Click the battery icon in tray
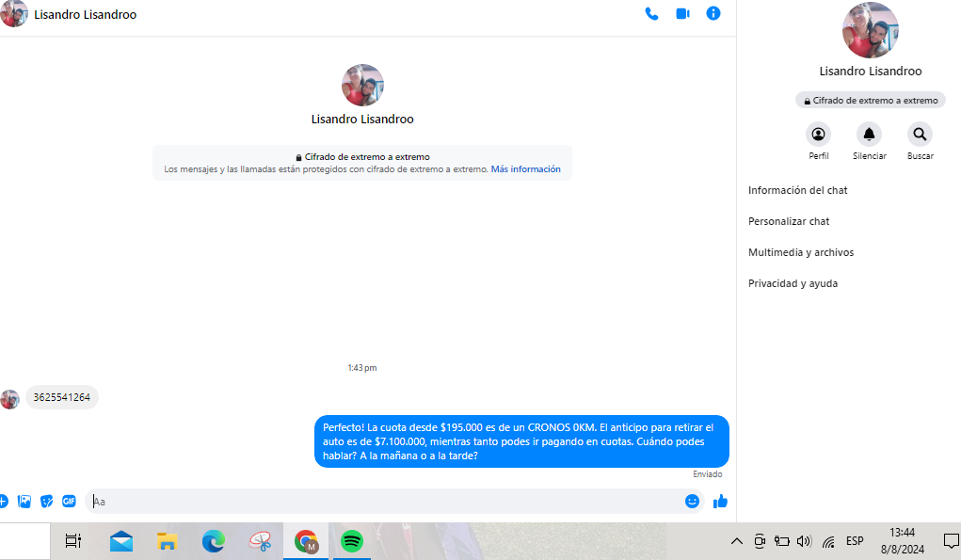961x560 pixels. 781,541
